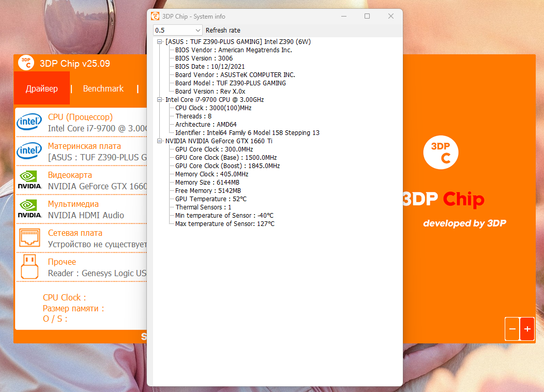The image size is (544, 392).
Task: Click the network card Ethernet icon
Action: [29, 238]
